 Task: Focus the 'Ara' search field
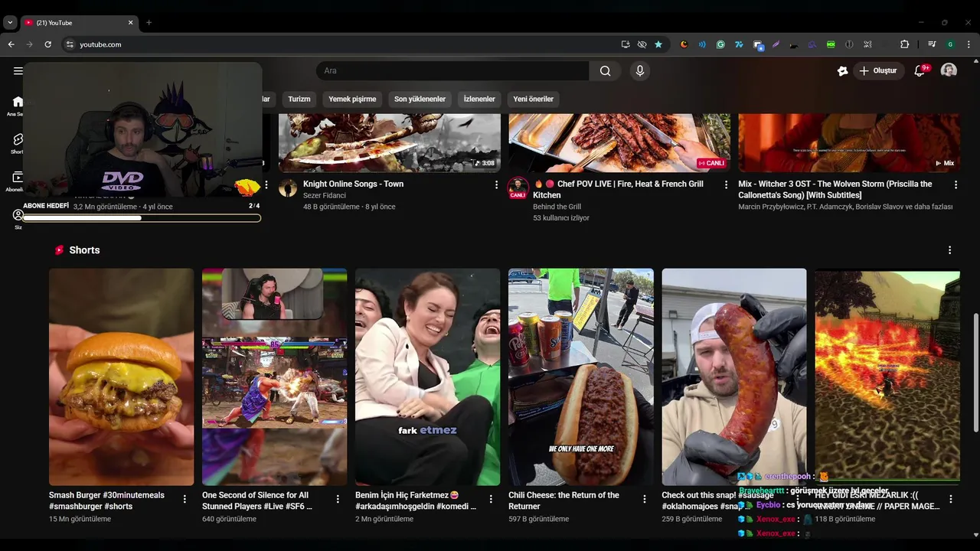pyautogui.click(x=452, y=70)
